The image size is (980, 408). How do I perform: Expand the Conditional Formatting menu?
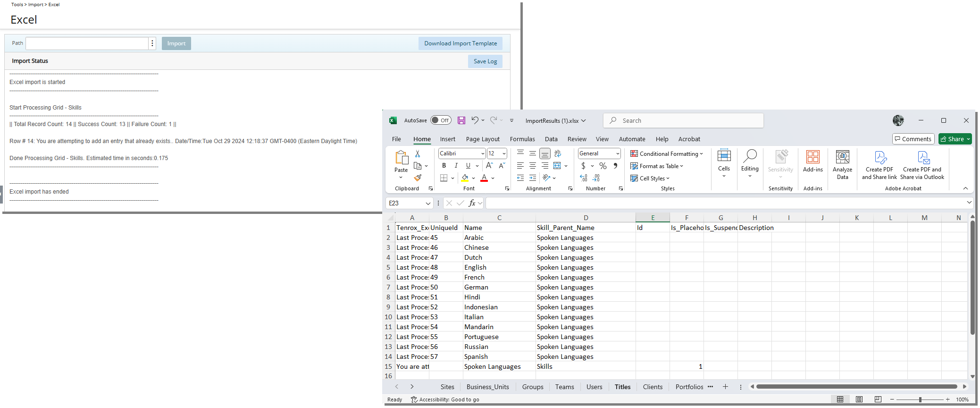pyautogui.click(x=667, y=153)
